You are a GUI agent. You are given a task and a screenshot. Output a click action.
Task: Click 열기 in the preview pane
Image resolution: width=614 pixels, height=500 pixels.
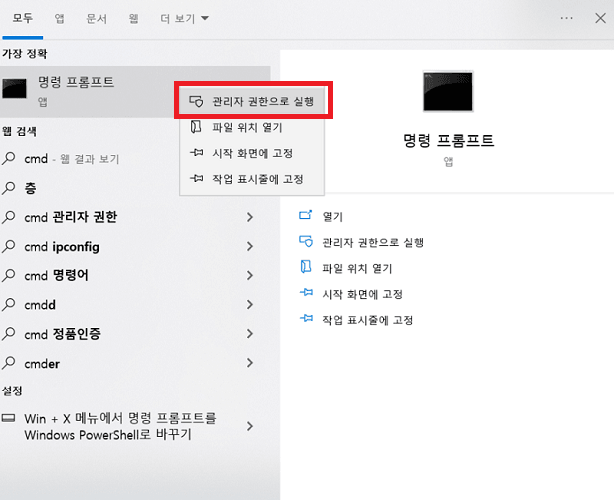pos(332,217)
